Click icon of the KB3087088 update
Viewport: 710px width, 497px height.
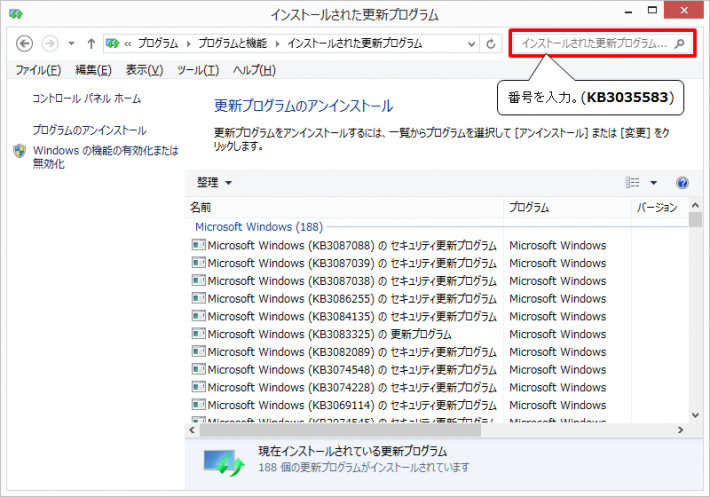(x=198, y=245)
